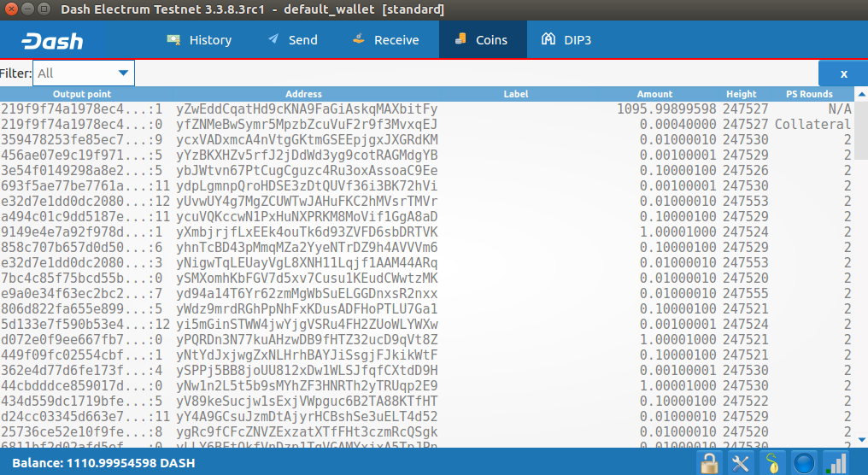The width and height of the screenshot is (868, 475).
Task: Switch to the Send tab
Action: 293,40
